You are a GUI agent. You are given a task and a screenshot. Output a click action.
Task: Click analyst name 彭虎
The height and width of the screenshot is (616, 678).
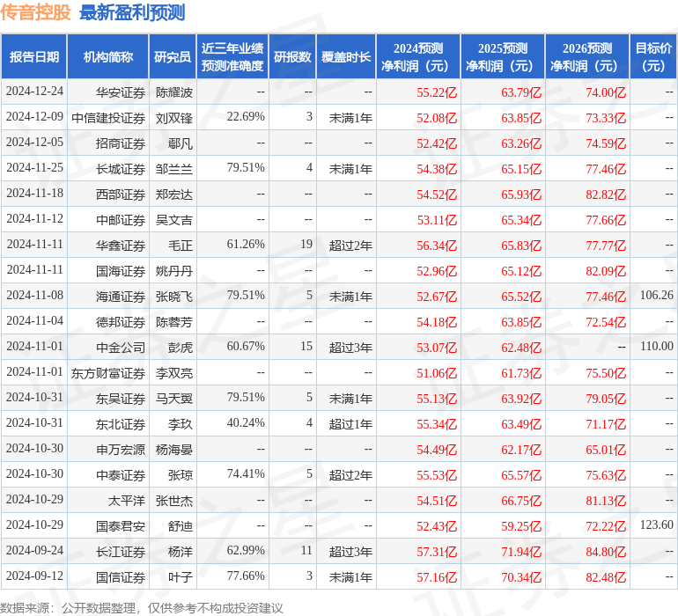click(181, 347)
